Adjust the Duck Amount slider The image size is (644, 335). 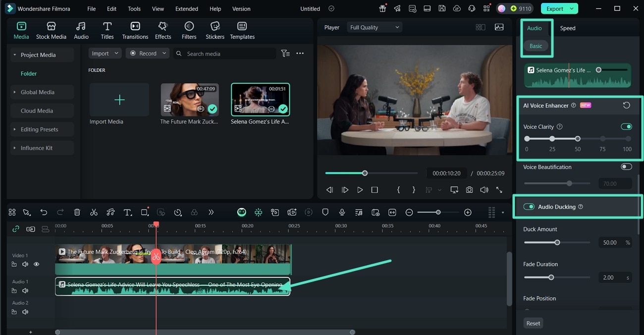(557, 242)
